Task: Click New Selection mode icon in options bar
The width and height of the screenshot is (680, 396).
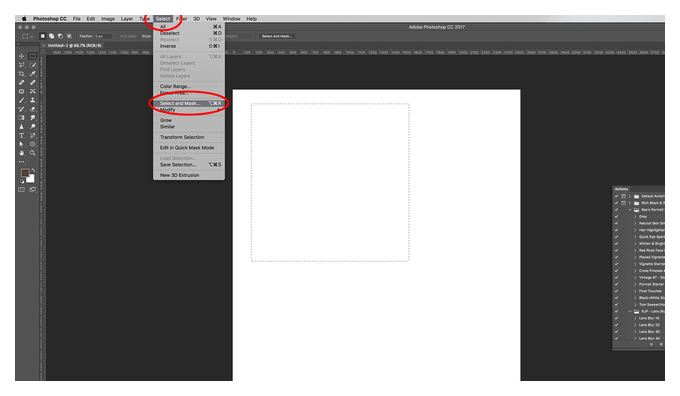Action: tap(42, 36)
